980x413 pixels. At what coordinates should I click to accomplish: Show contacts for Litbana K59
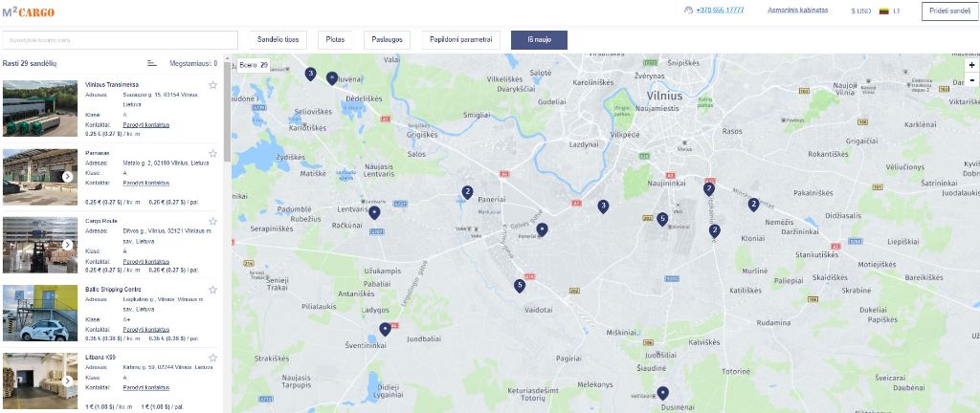pos(146,387)
